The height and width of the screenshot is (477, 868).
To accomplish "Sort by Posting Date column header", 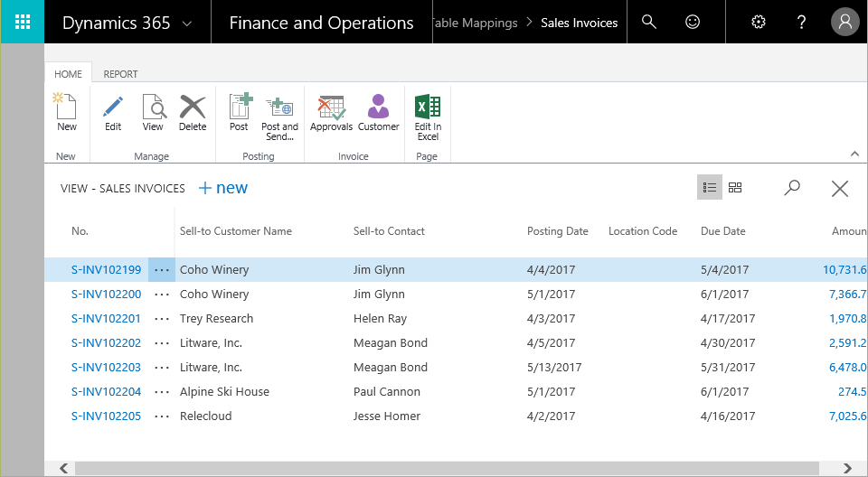I will click(558, 231).
